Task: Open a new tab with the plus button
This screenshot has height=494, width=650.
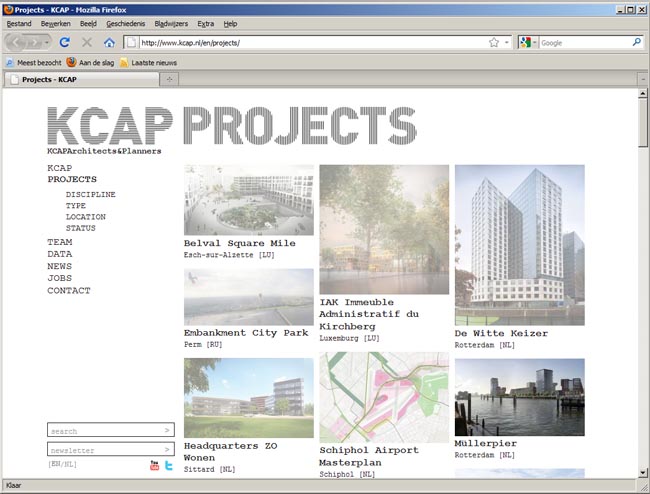Action: point(169,79)
